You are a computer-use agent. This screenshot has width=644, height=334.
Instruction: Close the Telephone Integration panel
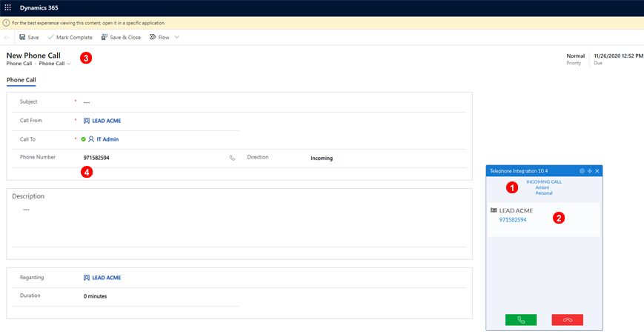pos(597,171)
